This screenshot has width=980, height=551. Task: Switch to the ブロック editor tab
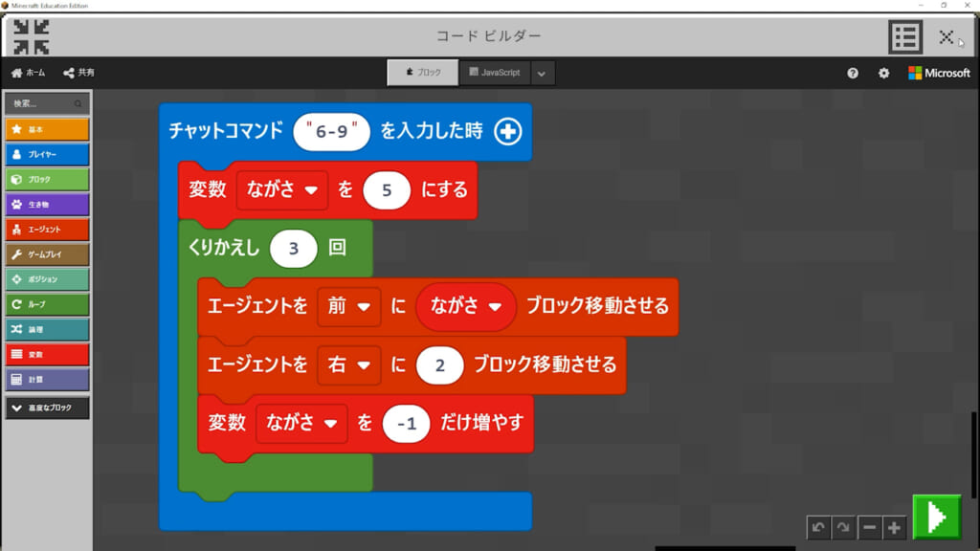pyautogui.click(x=422, y=73)
